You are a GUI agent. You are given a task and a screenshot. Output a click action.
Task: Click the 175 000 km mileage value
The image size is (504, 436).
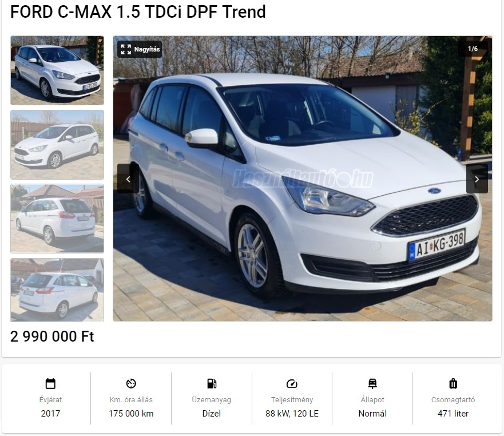coord(131,414)
